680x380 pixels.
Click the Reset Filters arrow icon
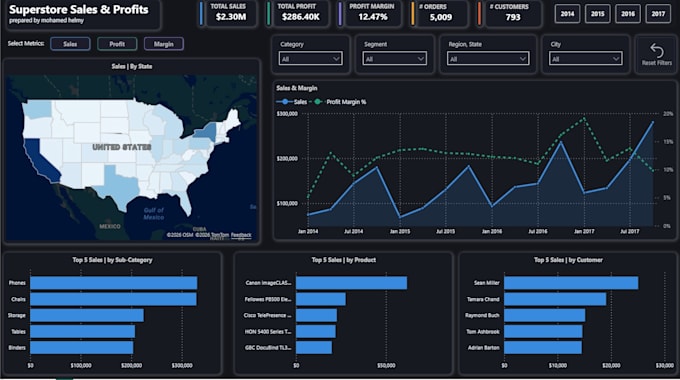(657, 50)
